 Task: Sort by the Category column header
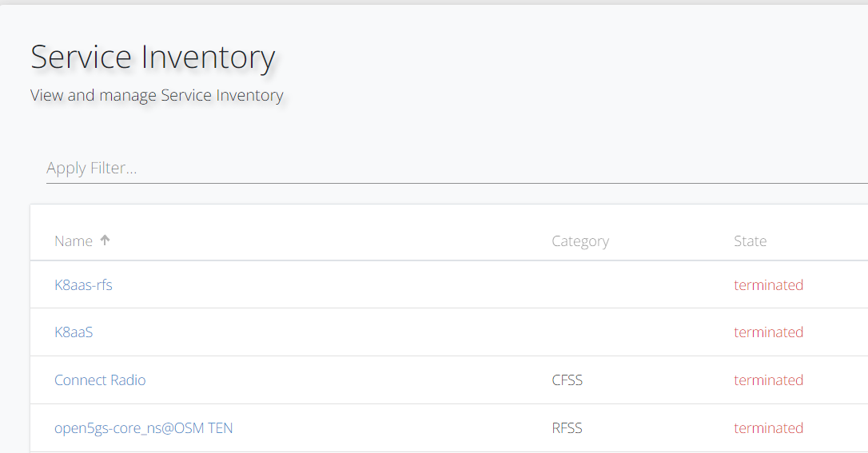click(580, 241)
